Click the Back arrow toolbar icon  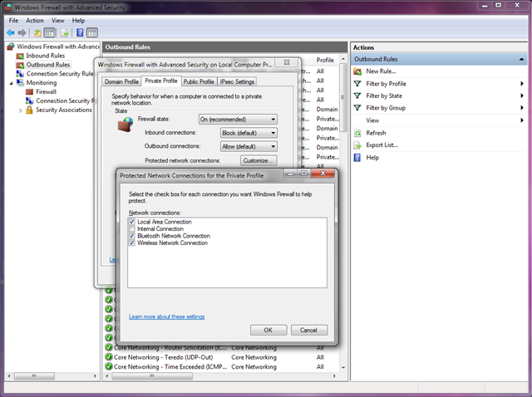click(x=9, y=32)
